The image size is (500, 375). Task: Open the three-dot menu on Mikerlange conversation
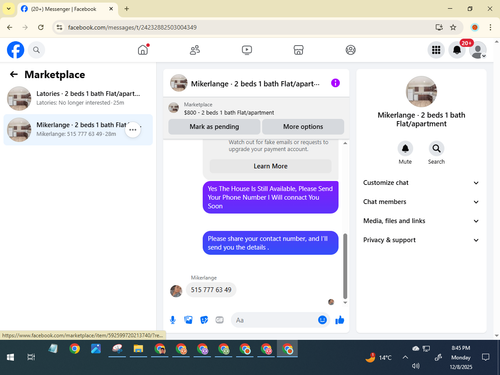pos(133,130)
